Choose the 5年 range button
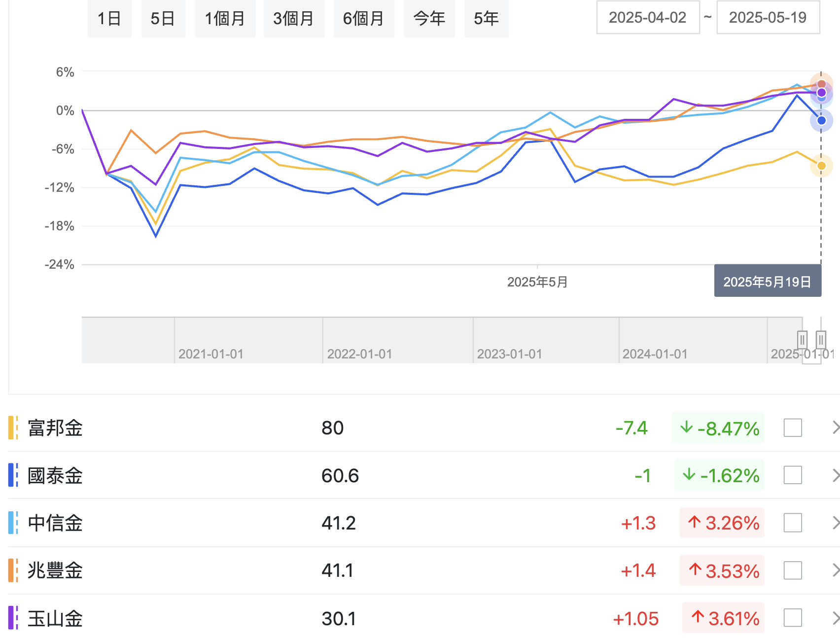The width and height of the screenshot is (840, 638). tap(486, 19)
